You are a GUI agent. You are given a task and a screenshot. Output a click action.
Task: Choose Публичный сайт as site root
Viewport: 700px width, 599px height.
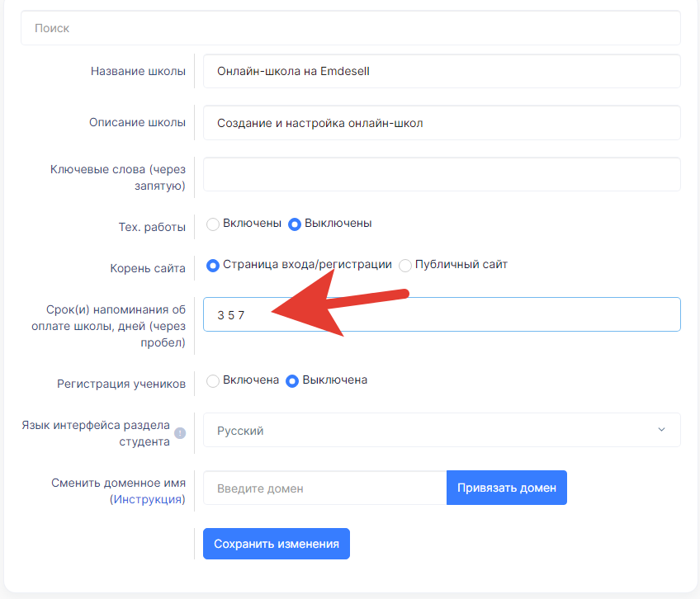[405, 265]
